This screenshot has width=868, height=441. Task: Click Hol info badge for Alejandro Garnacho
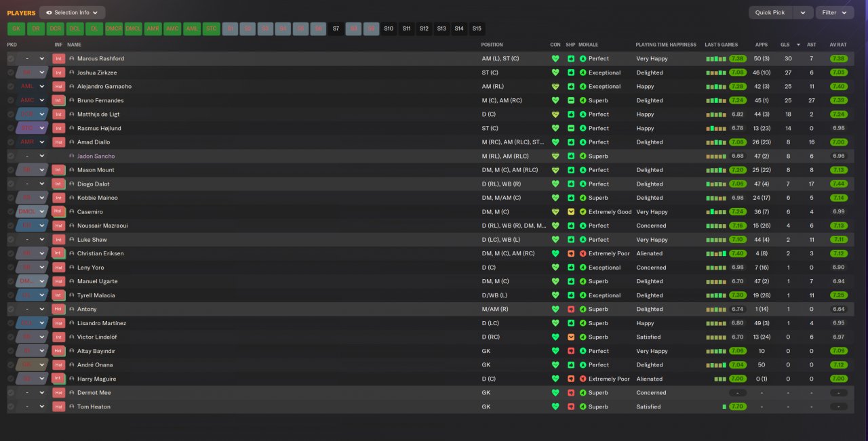pos(58,87)
